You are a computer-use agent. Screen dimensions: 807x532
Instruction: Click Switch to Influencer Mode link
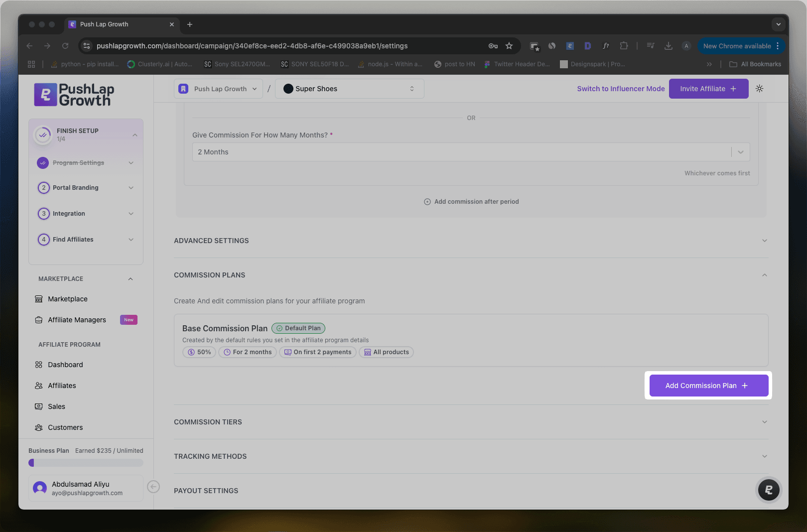(621, 89)
